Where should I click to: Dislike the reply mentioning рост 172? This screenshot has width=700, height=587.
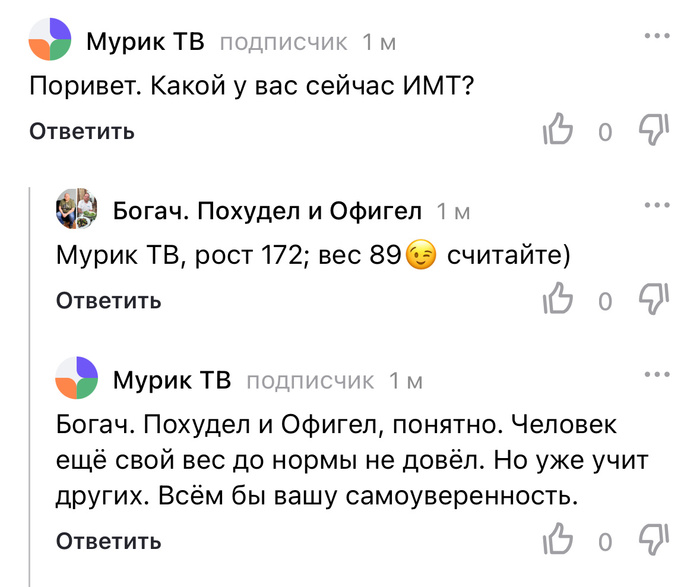pyautogui.click(x=653, y=300)
